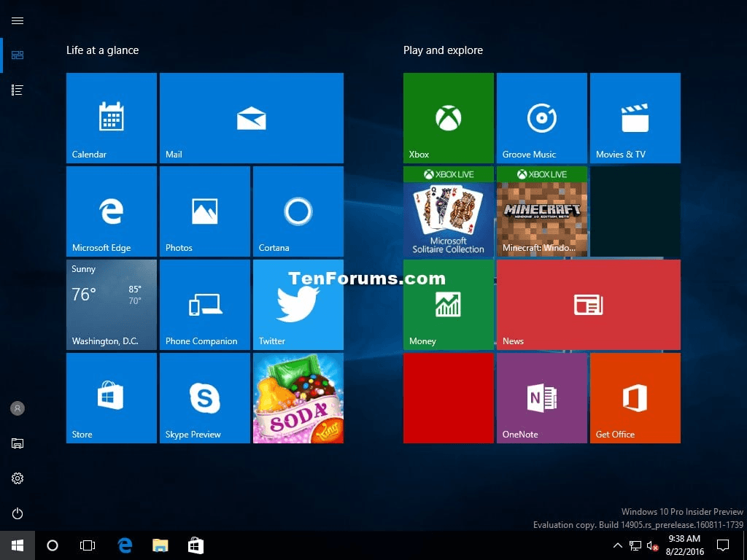
Task: Open the OneNote tile
Action: 541,397
